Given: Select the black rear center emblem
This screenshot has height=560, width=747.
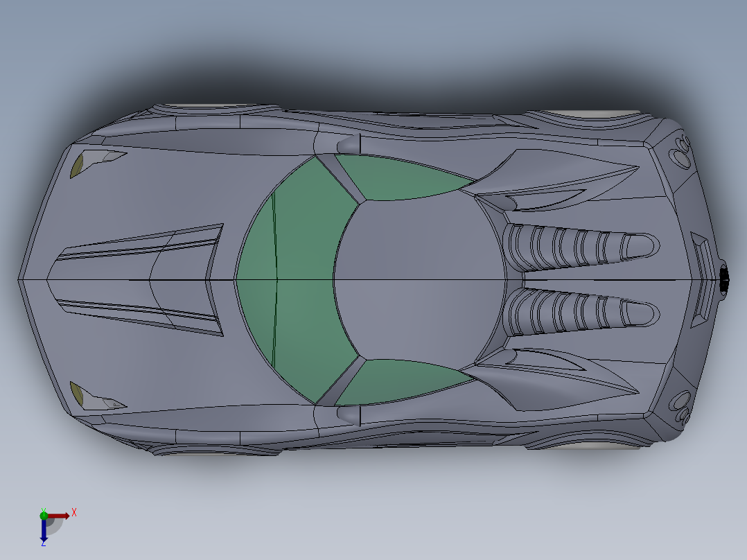Looking at the screenshot, I should (723, 280).
